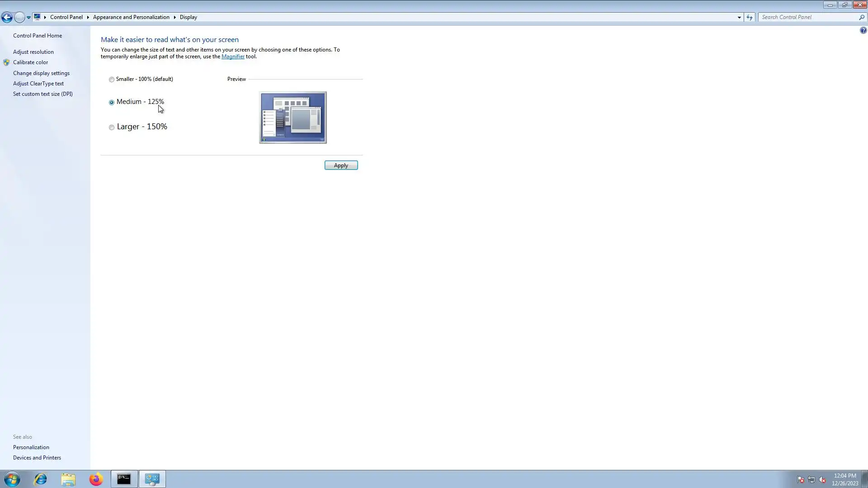Image resolution: width=868 pixels, height=488 pixels.
Task: Select Smaller - 100% (default) option
Action: point(112,80)
